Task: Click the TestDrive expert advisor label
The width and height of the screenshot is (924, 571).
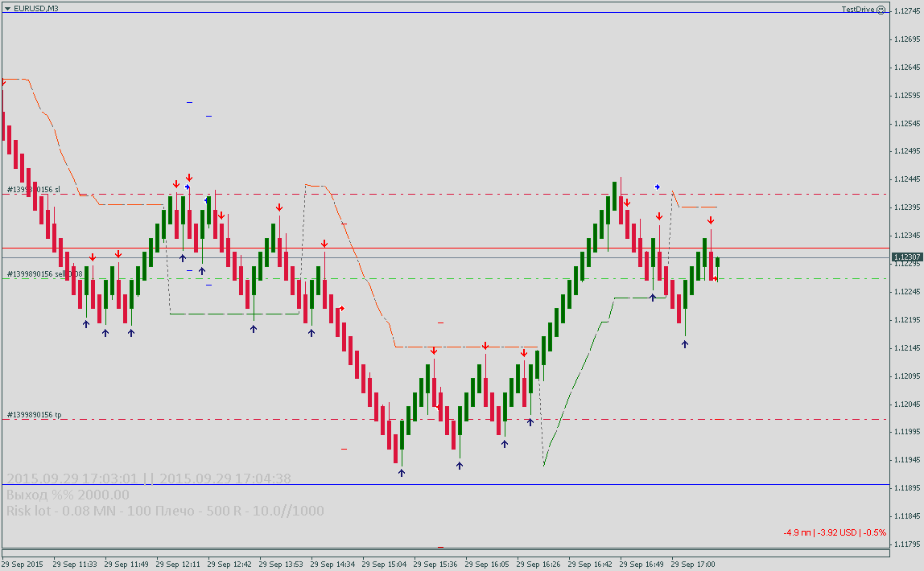Action: (857, 10)
